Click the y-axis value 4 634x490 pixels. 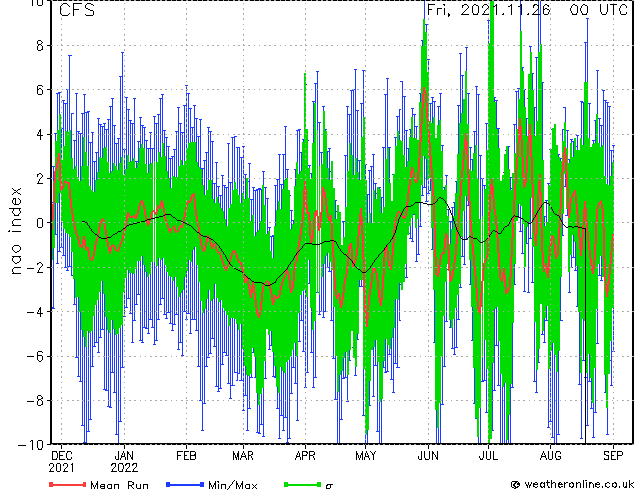pos(40,134)
